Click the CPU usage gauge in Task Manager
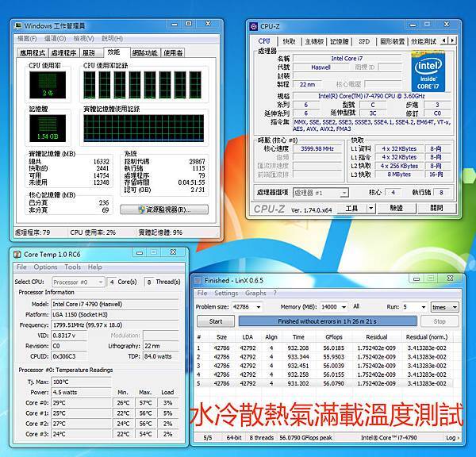The width and height of the screenshot is (476, 457). click(48, 85)
